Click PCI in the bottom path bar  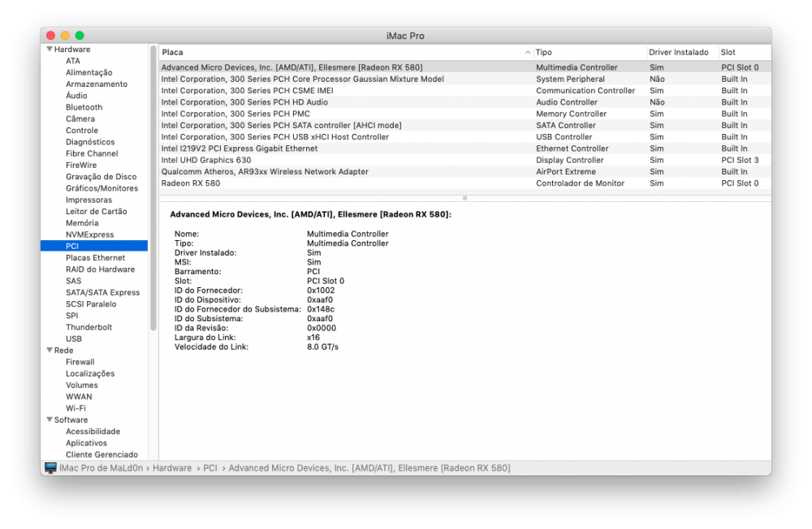(209, 468)
